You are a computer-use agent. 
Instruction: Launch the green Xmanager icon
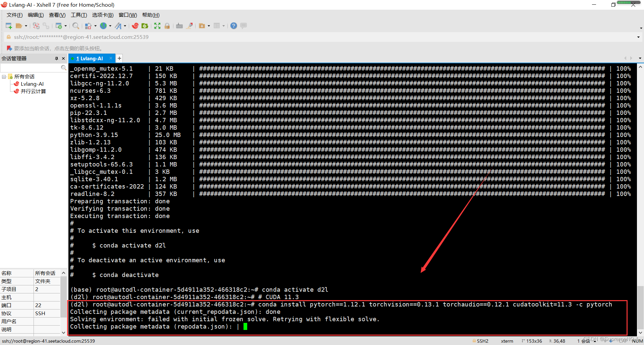coord(145,26)
